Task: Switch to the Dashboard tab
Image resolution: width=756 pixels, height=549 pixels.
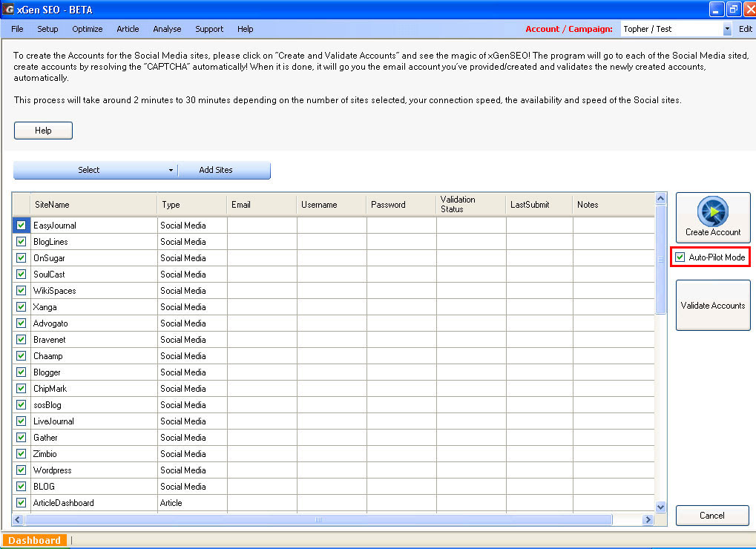Action: (x=34, y=540)
